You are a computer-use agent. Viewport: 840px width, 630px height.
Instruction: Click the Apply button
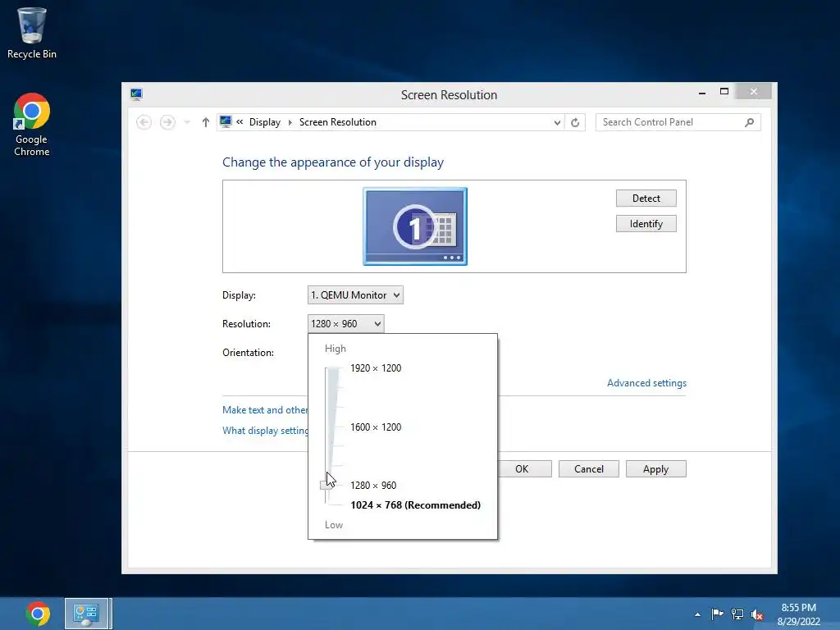(655, 469)
